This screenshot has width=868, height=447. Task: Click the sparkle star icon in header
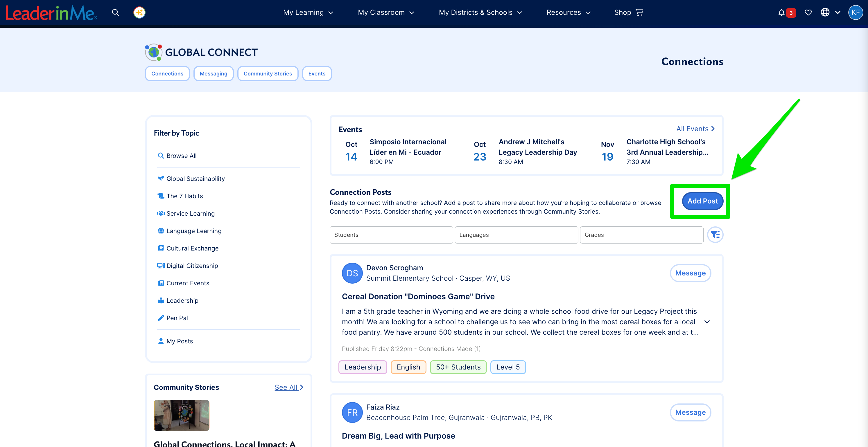pos(139,13)
